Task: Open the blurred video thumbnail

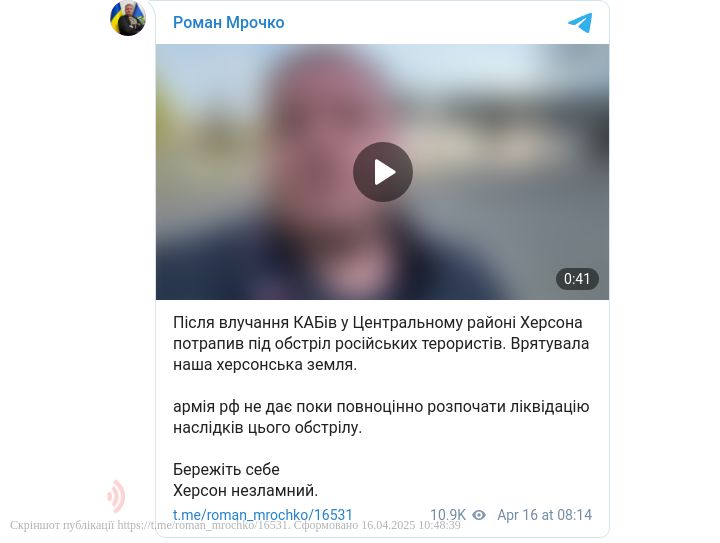Action: pyautogui.click(x=382, y=172)
